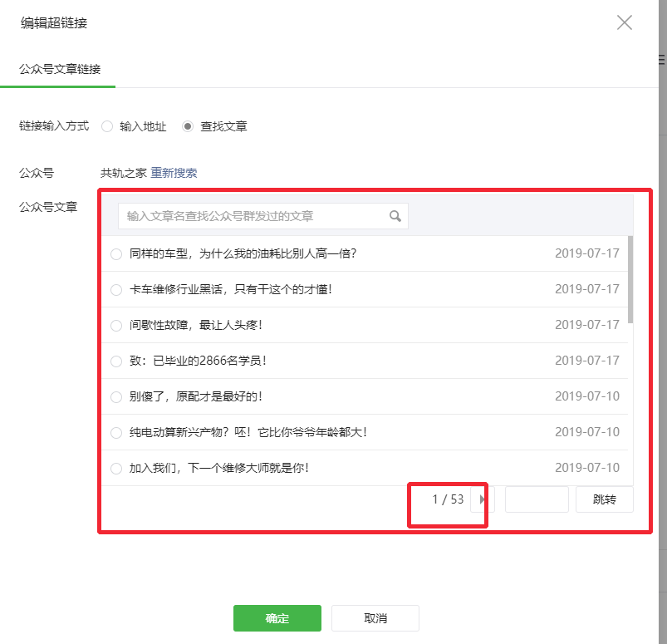Confirm with the green 确定 button
This screenshot has height=644, width=667.
click(x=277, y=618)
